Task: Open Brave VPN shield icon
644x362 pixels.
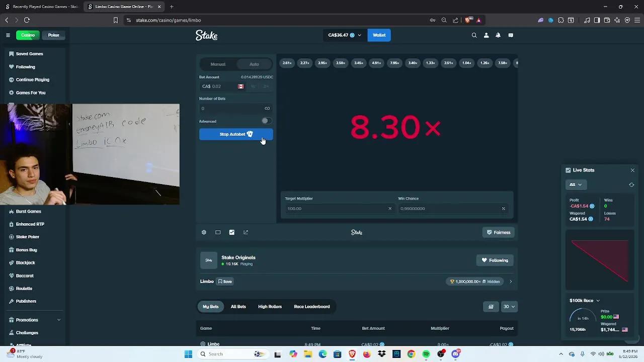Action: [627, 20]
